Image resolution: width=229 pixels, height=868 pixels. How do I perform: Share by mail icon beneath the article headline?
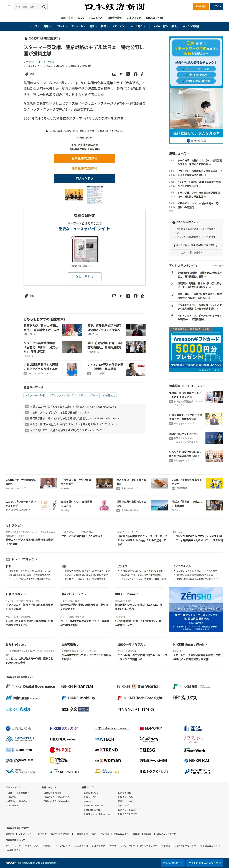click(114, 74)
